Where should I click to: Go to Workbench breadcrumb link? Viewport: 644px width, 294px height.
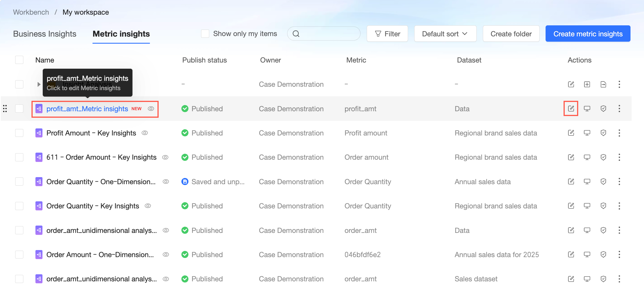click(31, 12)
